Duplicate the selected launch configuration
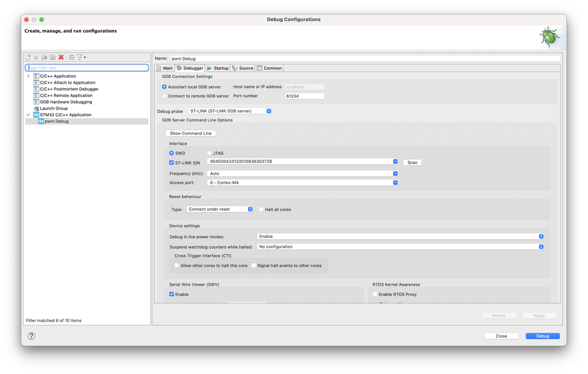588x374 pixels. 52,57
